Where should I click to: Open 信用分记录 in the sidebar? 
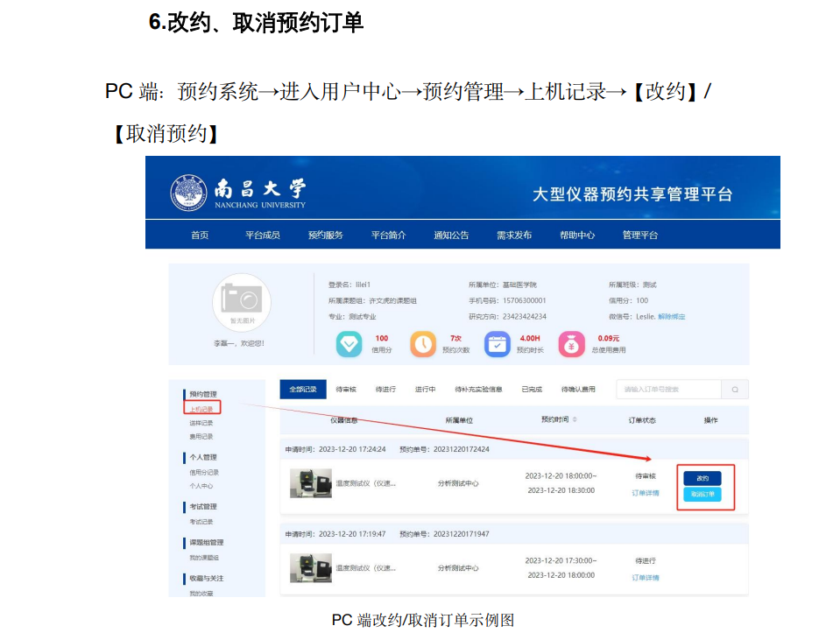pyautogui.click(x=204, y=473)
